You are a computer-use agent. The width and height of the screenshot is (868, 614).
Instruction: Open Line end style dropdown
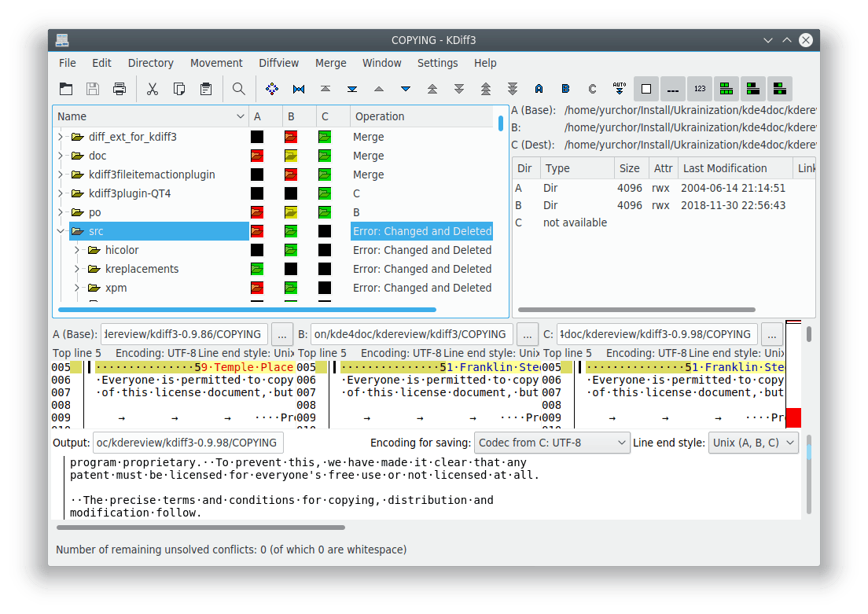click(x=753, y=443)
